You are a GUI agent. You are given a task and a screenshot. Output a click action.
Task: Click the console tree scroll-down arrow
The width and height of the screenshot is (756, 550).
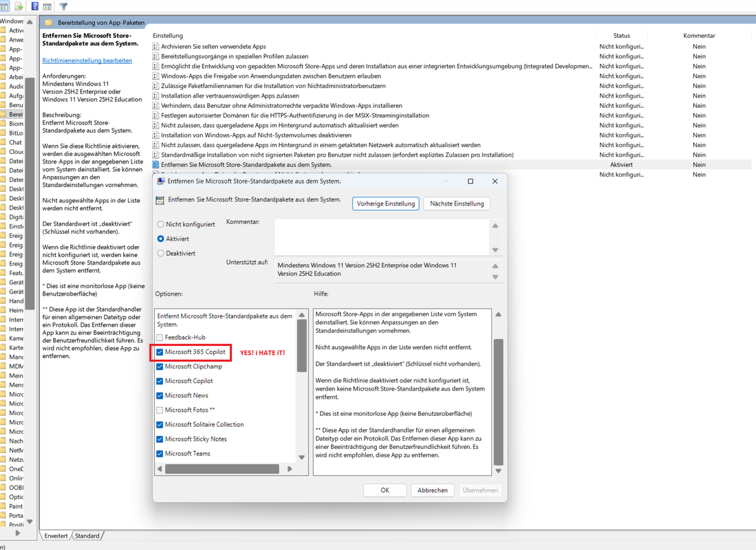pyautogui.click(x=30, y=522)
